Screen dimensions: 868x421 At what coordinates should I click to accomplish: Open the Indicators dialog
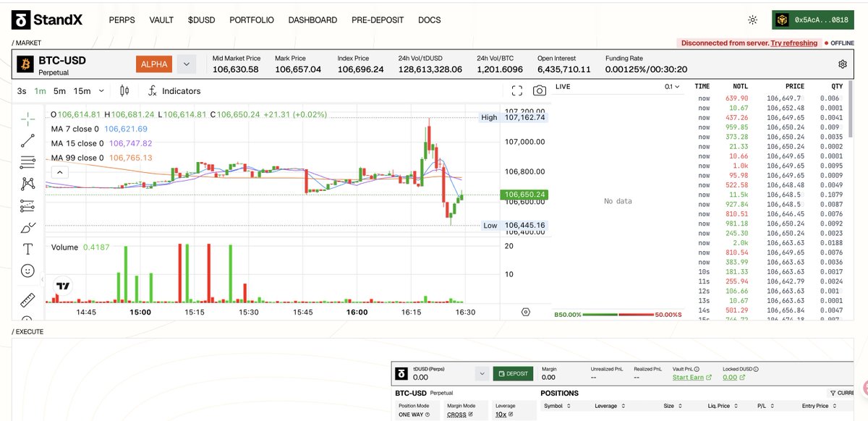[174, 91]
